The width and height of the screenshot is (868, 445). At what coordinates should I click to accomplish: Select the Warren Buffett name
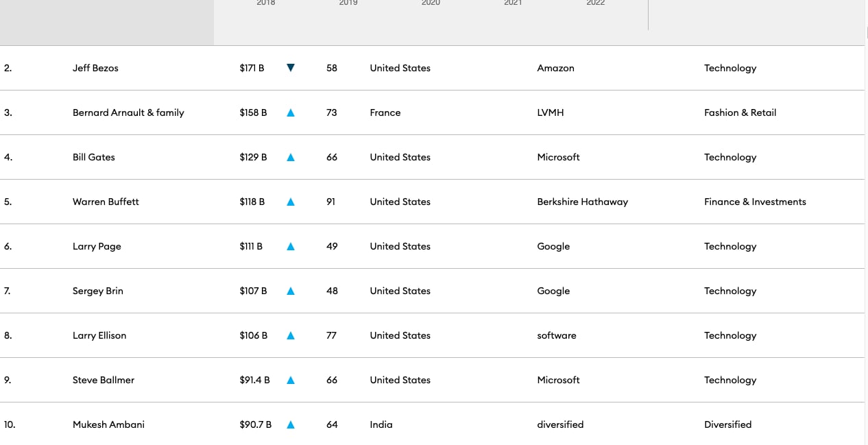[x=106, y=202]
